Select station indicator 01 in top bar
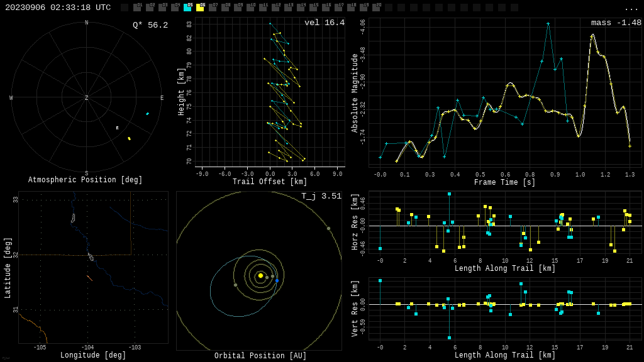 [137, 8]
